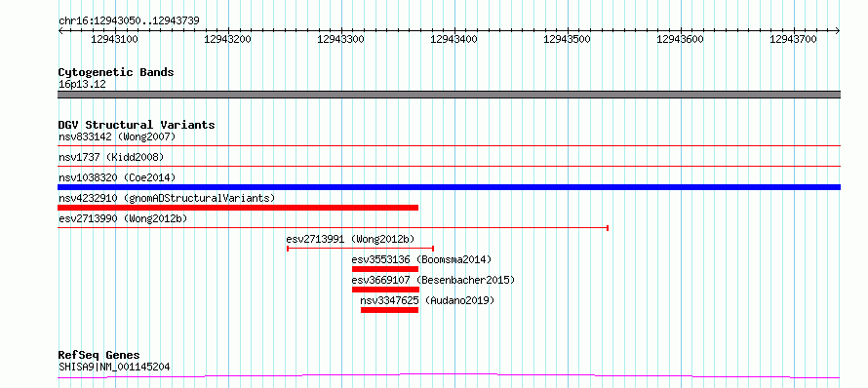
Task: Click ruler position 12943200
Action: [227, 39]
